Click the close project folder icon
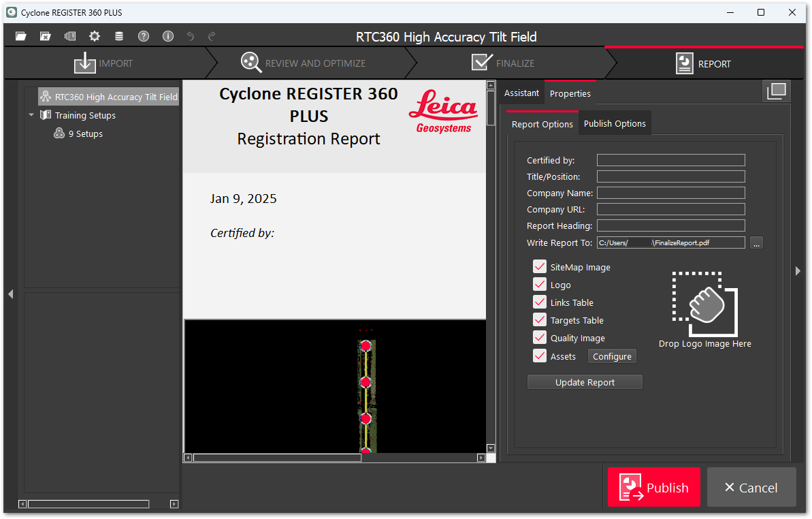 point(45,36)
